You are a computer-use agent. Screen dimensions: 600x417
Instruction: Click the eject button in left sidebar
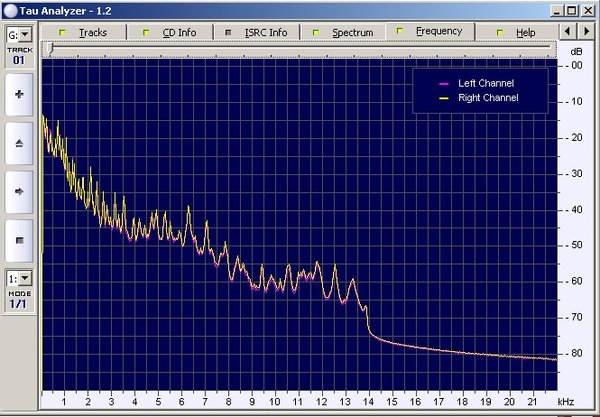pos(19,143)
